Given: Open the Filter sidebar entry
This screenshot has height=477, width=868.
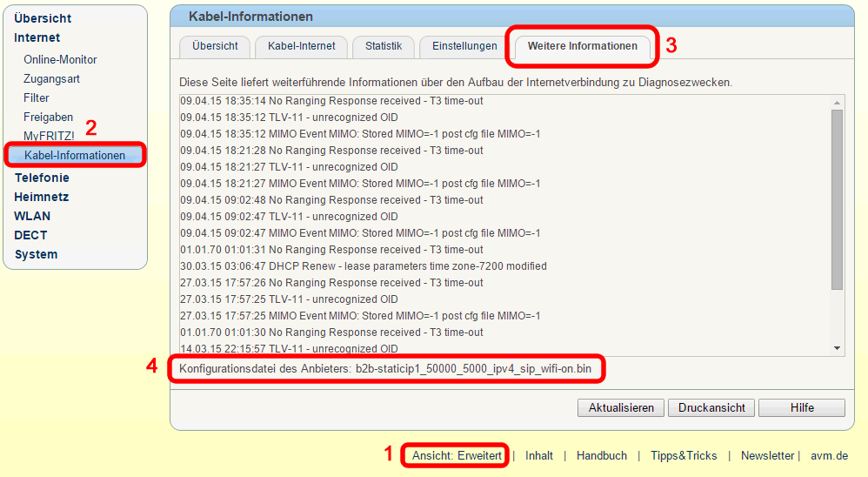Looking at the screenshot, I should point(37,97).
